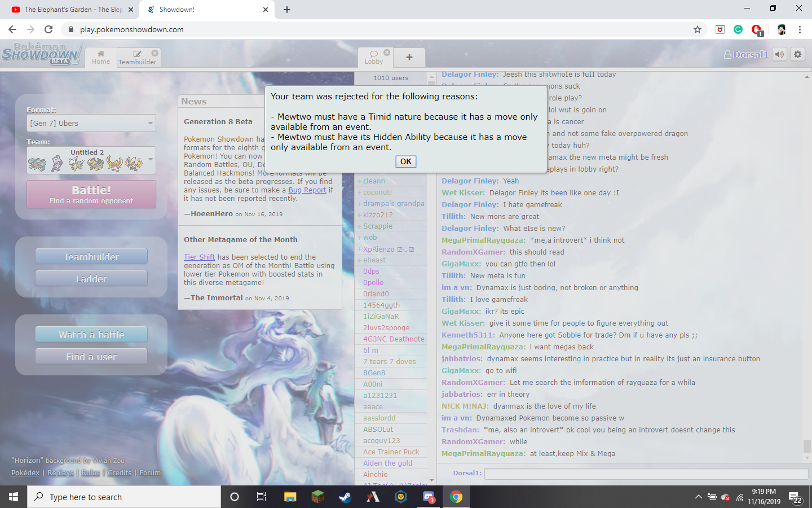
Task: Open the Team selector Untitled 2
Action: coord(91,160)
